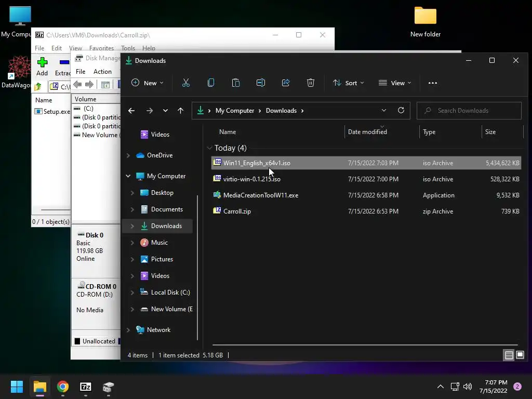The image size is (532, 399).
Task: Expand the Network tree node
Action: click(128, 330)
